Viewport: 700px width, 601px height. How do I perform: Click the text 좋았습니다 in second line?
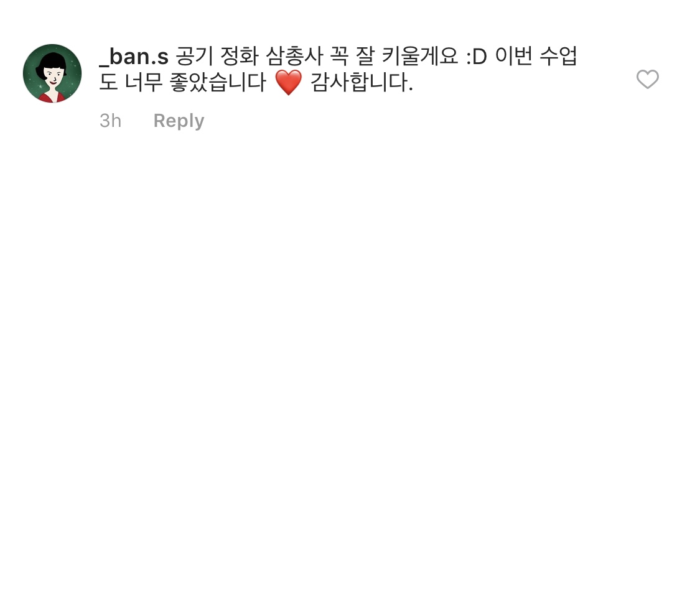pos(218,83)
